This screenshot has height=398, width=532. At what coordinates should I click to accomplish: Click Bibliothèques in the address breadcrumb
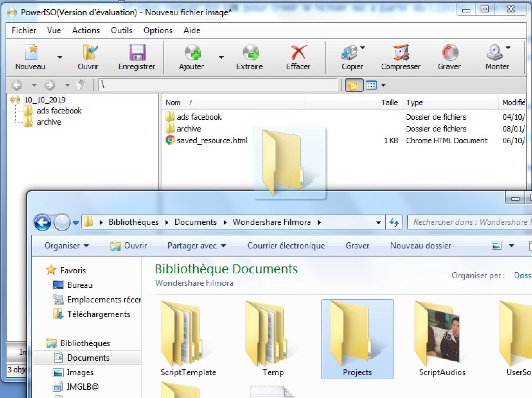134,222
